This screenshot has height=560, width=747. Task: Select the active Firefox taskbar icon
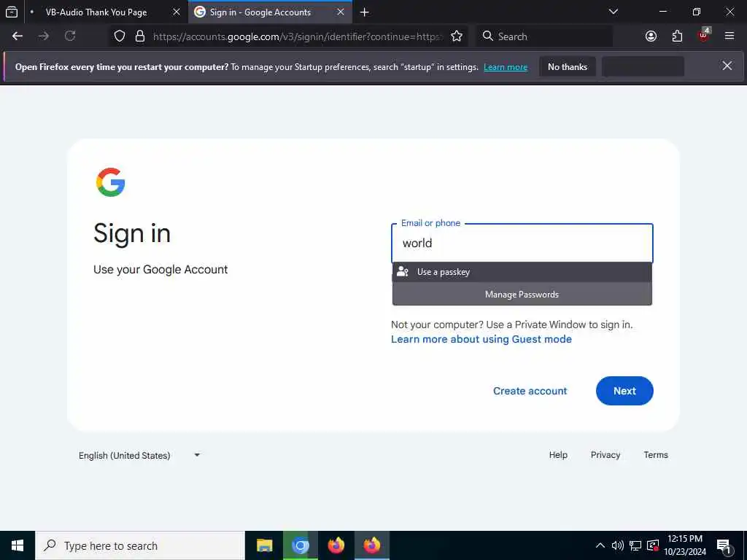click(372, 545)
